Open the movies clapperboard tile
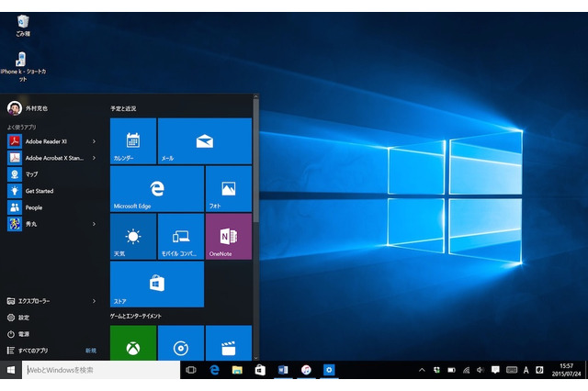 click(229, 342)
